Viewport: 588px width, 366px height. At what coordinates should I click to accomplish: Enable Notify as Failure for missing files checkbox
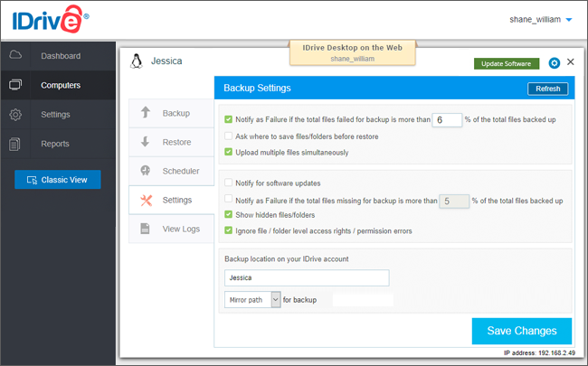(x=228, y=198)
